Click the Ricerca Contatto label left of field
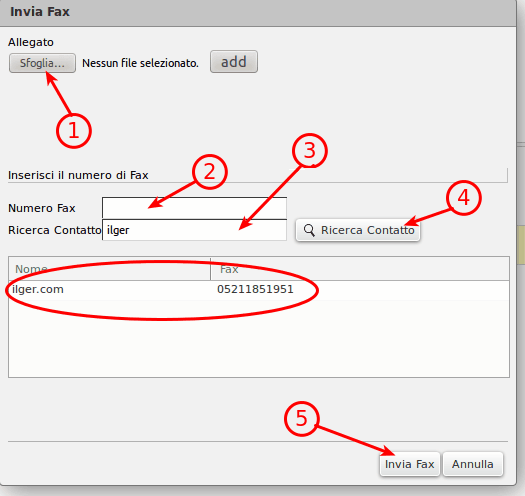 (55, 230)
